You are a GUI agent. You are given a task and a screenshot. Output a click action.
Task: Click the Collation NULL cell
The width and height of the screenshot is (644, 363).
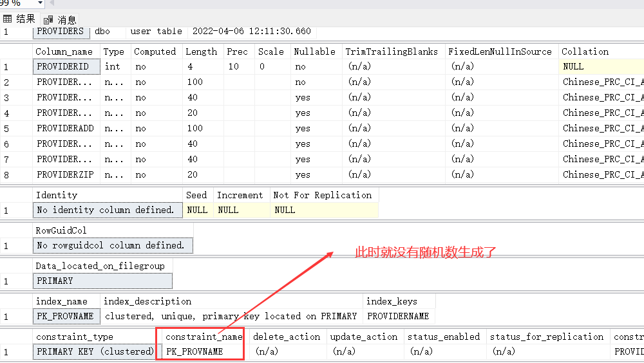tap(599, 66)
